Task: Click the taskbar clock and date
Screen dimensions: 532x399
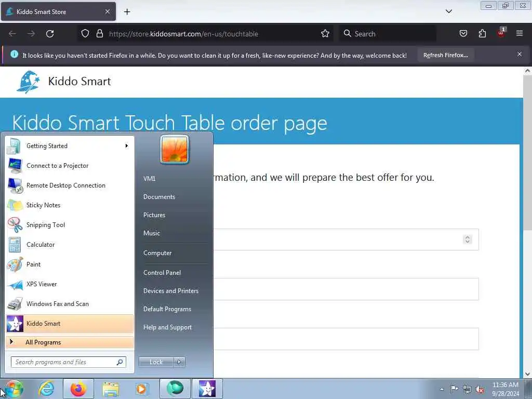Action: pos(506,389)
